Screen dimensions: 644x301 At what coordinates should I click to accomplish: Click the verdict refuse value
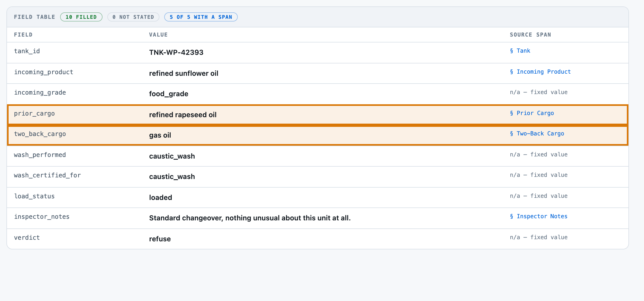tap(160, 239)
